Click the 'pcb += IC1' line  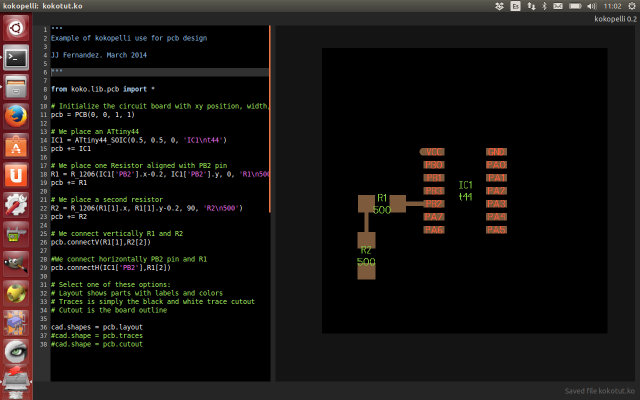(71, 149)
